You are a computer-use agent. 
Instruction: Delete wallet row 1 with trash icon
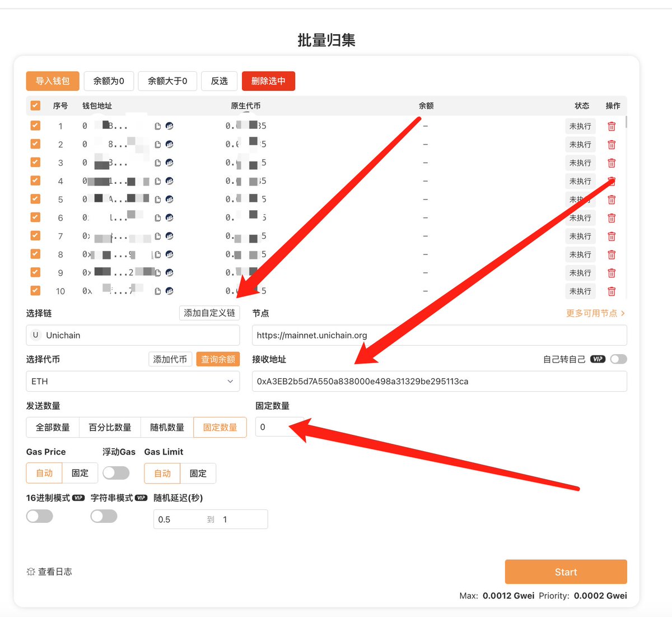(612, 127)
